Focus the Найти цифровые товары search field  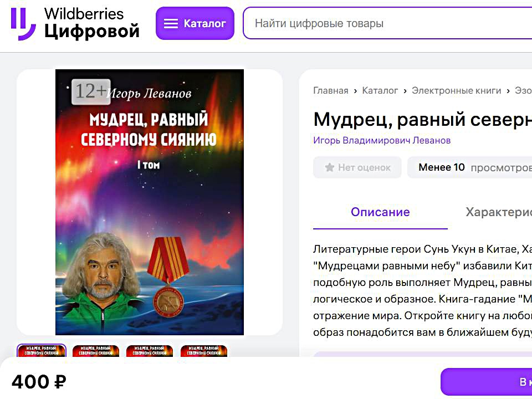(x=387, y=23)
